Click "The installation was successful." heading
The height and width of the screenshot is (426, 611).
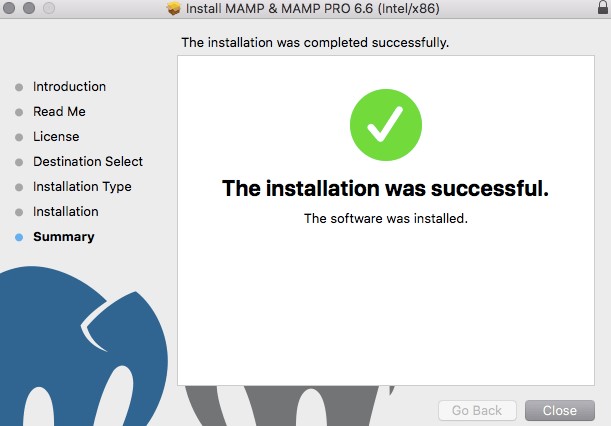coord(385,188)
